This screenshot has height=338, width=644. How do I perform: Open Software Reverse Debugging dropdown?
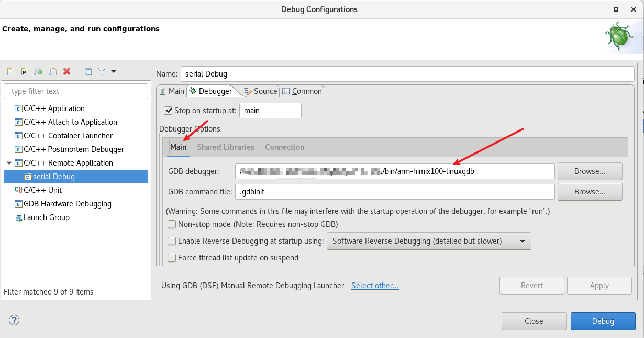pos(428,241)
